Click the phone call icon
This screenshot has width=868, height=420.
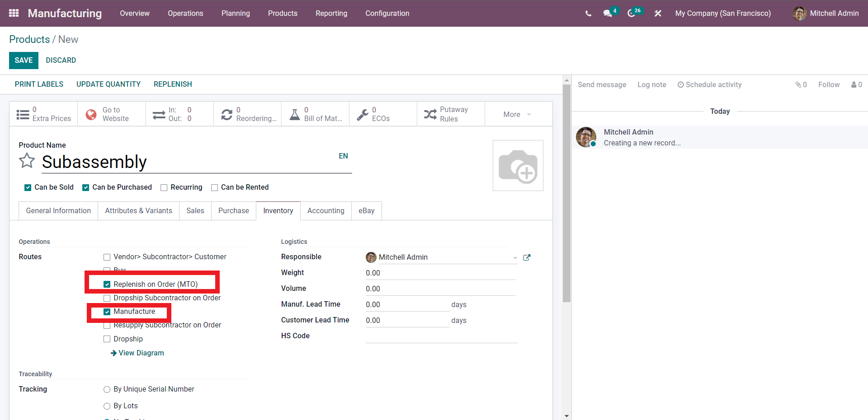[x=588, y=14]
